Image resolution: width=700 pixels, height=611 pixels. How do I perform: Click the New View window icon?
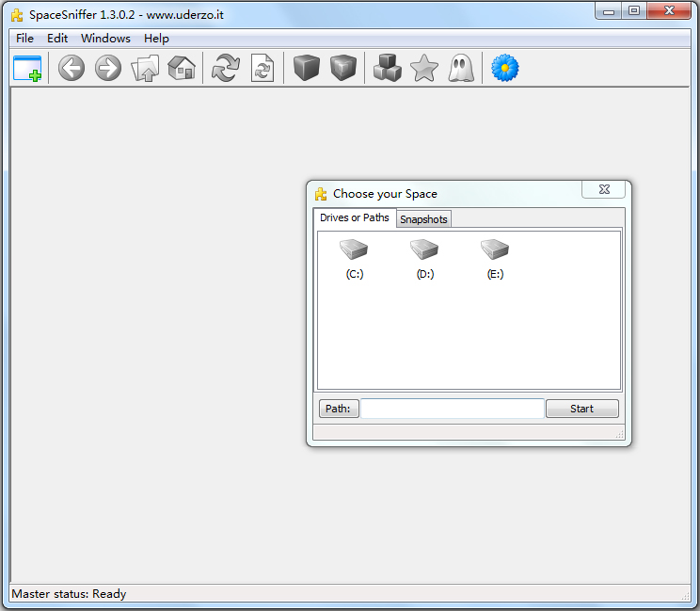pyautogui.click(x=27, y=69)
